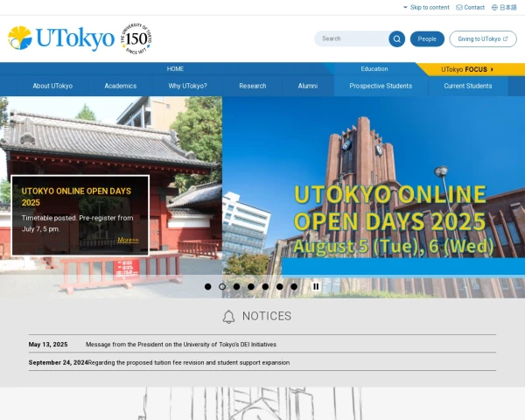Click the 150th anniversary emblem
The height and width of the screenshot is (420, 525).
click(x=136, y=38)
